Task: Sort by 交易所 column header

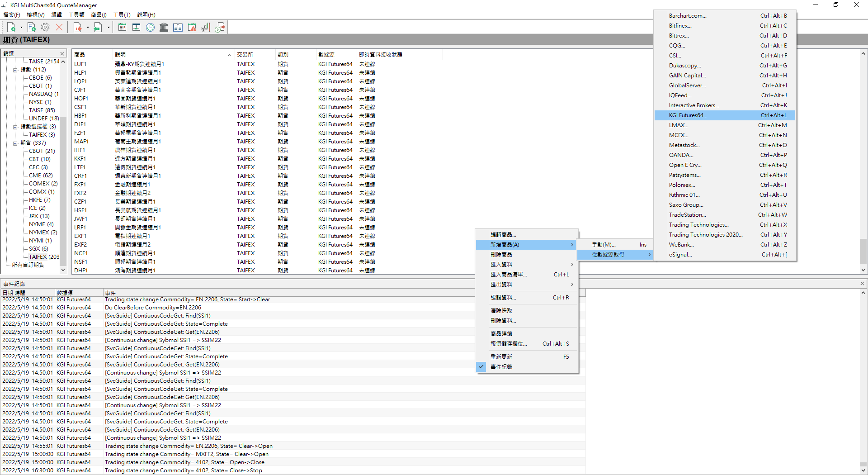Action: 255,54
